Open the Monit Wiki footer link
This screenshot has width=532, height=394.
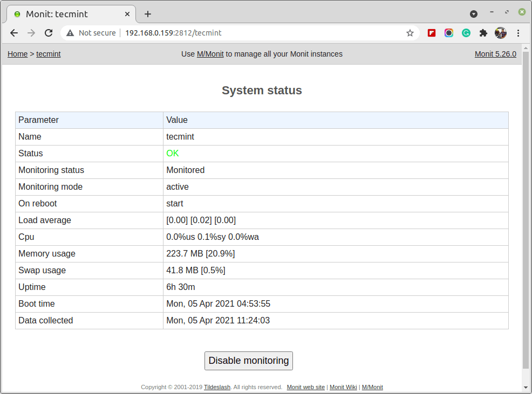(x=343, y=387)
